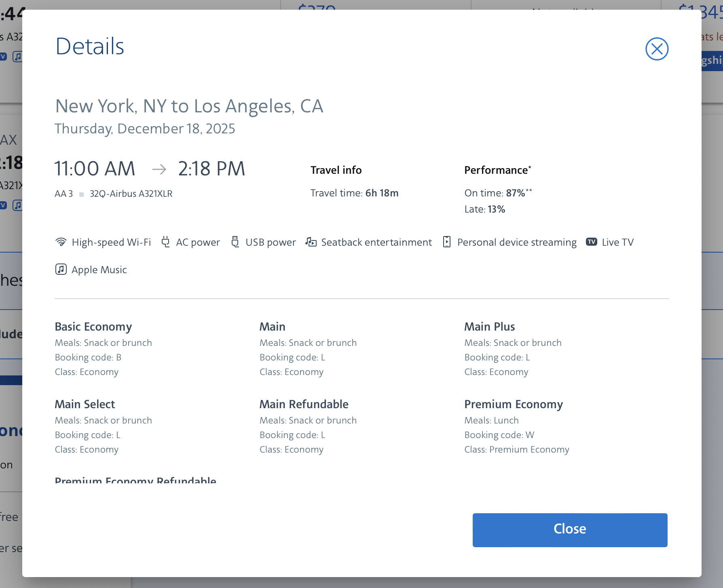Select the Basic Economy fare heading
Image resolution: width=723 pixels, height=588 pixels.
93,327
